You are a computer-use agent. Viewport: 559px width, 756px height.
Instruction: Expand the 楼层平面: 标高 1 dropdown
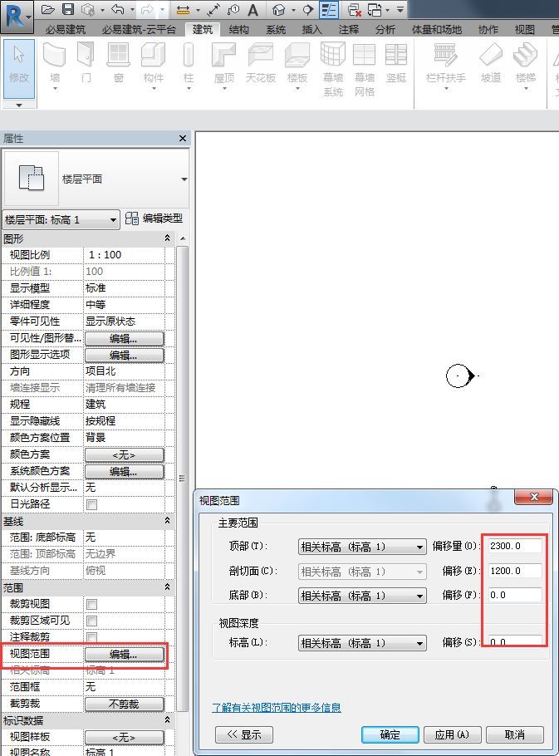61,220
